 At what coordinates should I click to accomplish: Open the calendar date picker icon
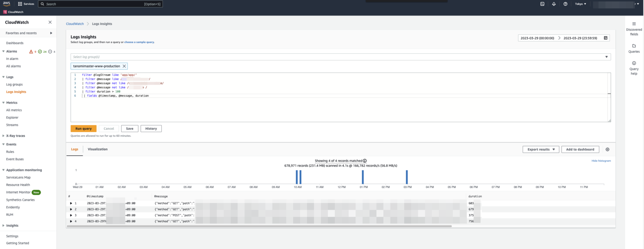pos(605,38)
